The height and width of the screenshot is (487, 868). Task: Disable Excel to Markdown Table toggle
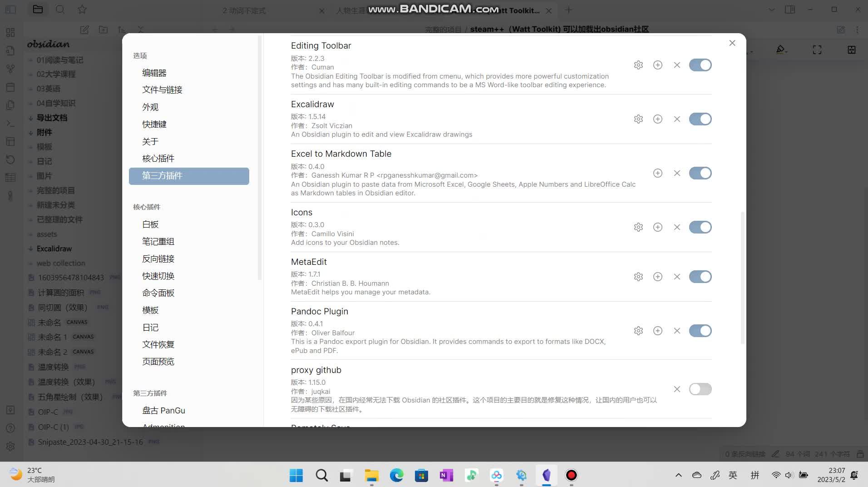click(700, 173)
